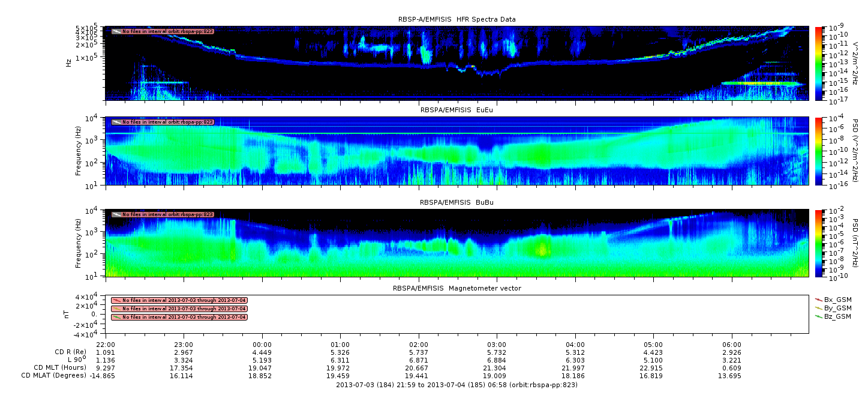
Task: Click the top warning badge in Magnetometer panel
Action: (x=179, y=300)
